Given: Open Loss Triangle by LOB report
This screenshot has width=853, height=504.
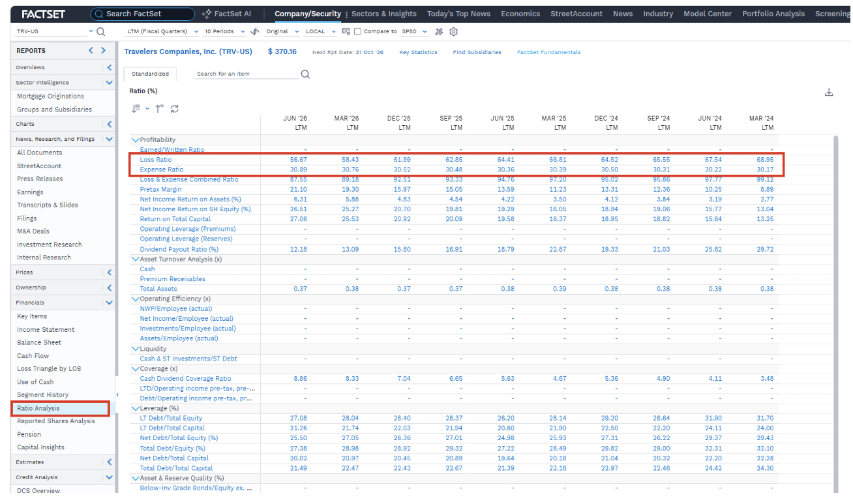Looking at the screenshot, I should tap(50, 369).
